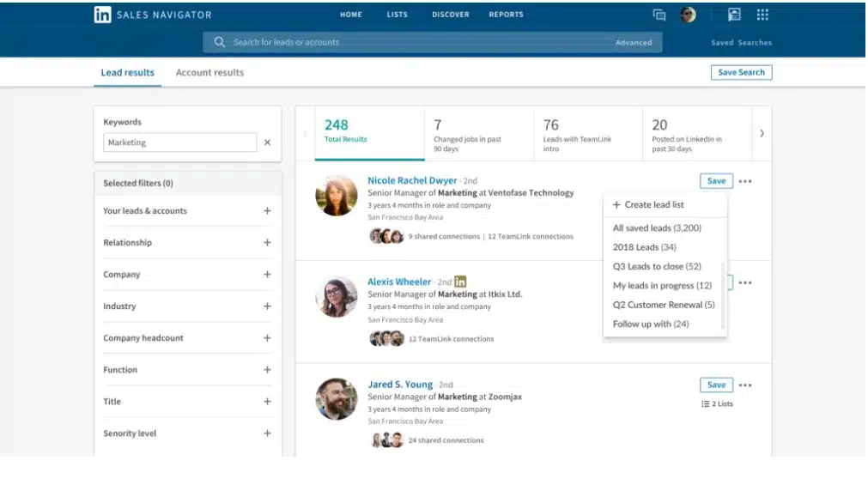Switch to Lead results tab
This screenshot has height=485, width=868.
tap(127, 72)
